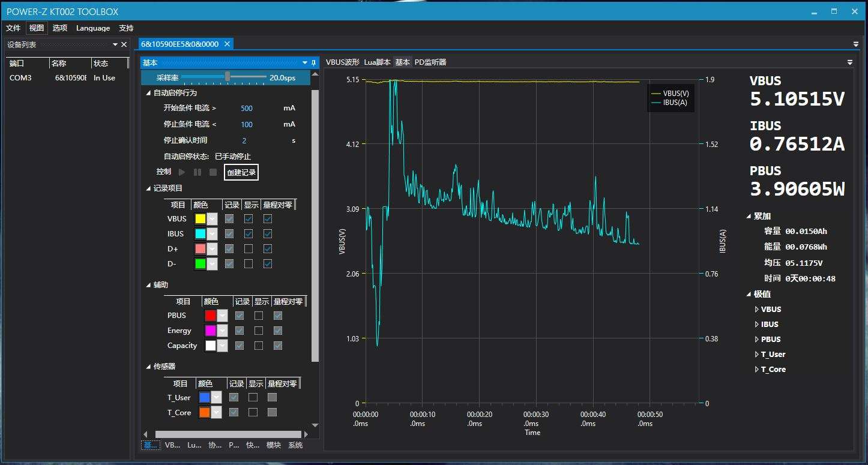Toggle the VBUS 量程对零 checkbox
This screenshot has height=465, width=868.
tap(268, 219)
